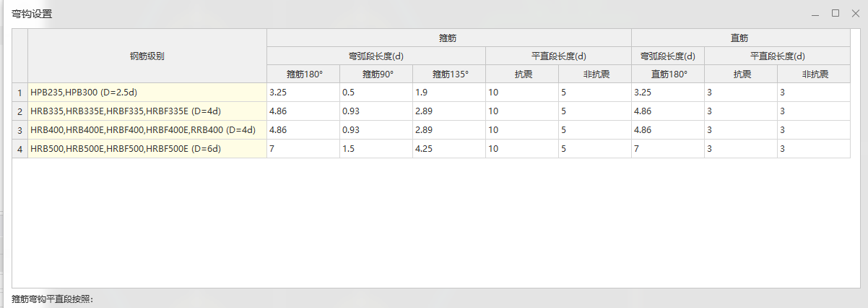868x308 pixels.
Task: Edit HRB500 直筋 抗震 value 3
Action: [741, 149]
